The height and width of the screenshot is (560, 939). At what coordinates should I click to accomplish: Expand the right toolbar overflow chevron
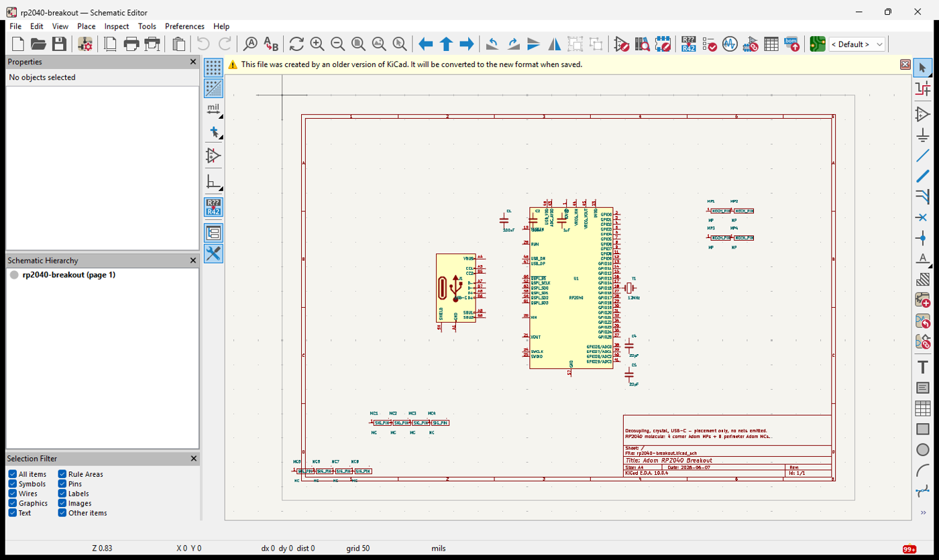[923, 513]
